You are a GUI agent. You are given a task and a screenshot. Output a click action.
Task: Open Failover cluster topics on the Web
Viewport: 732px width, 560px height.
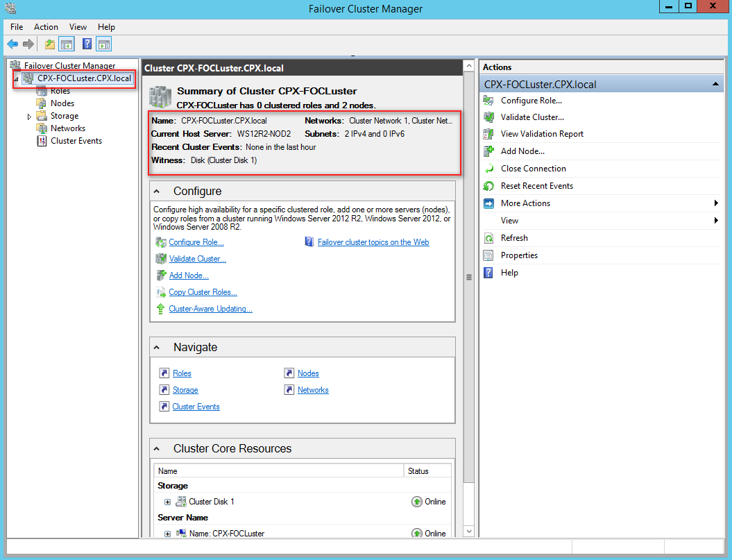pyautogui.click(x=373, y=242)
